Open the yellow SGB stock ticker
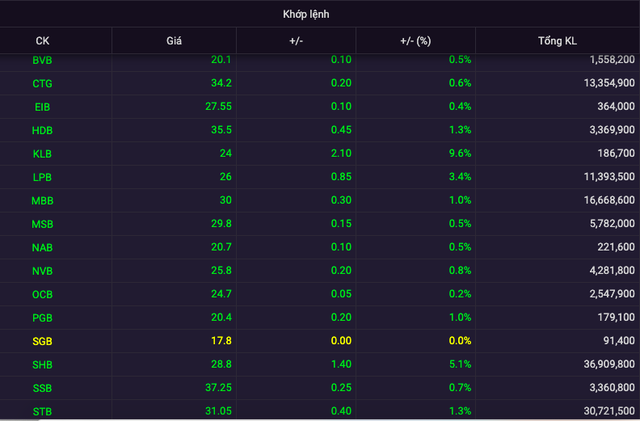Image resolution: width=640 pixels, height=421 pixels. tap(42, 341)
